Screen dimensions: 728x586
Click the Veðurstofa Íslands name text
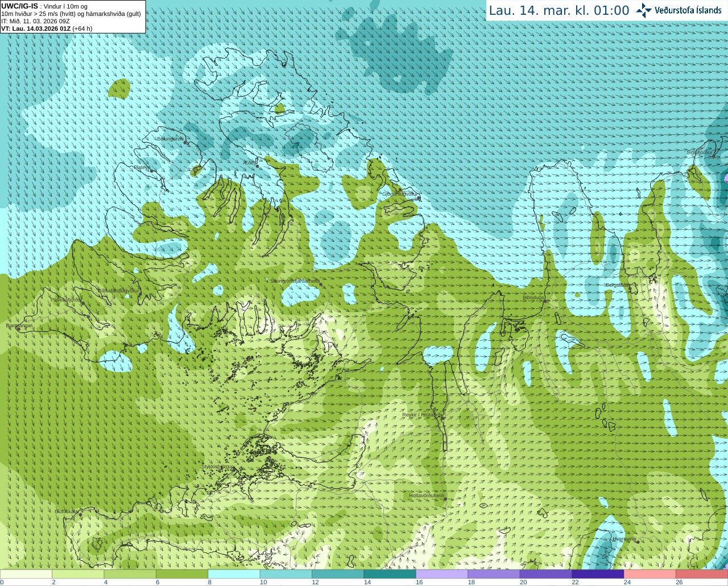pyautogui.click(x=688, y=10)
